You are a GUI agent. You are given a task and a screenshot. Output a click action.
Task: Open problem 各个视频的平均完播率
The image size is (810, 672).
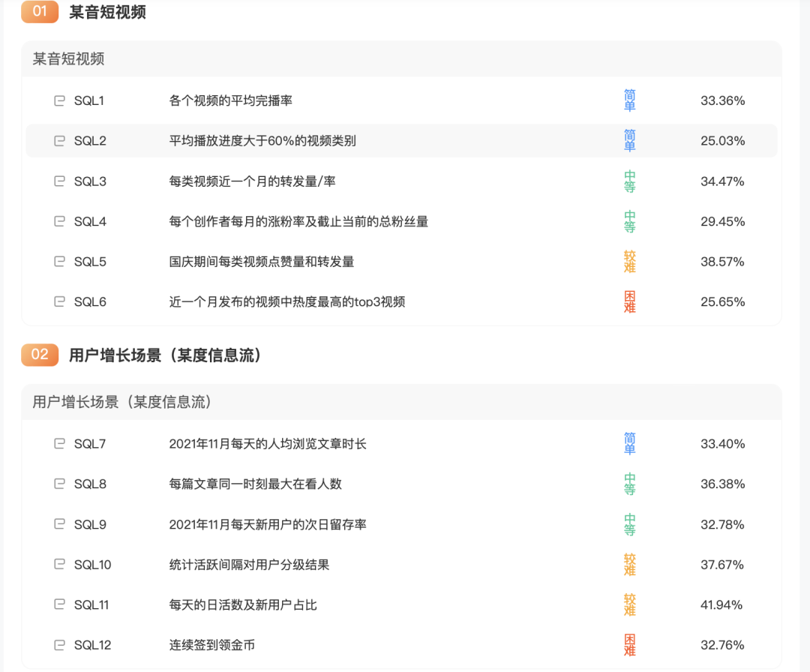click(x=230, y=100)
